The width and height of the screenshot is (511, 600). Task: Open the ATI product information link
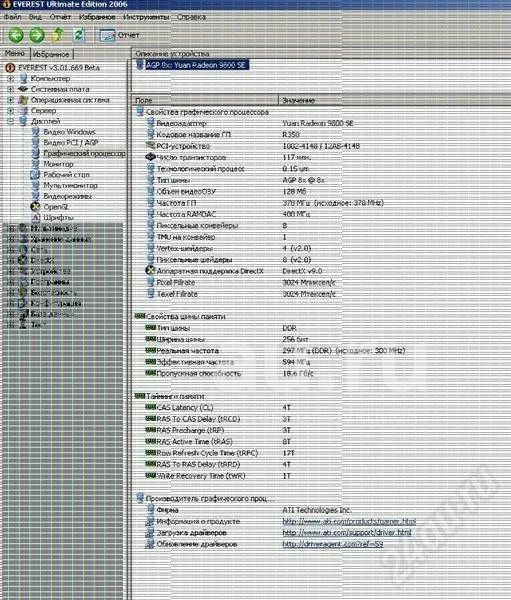(349, 521)
